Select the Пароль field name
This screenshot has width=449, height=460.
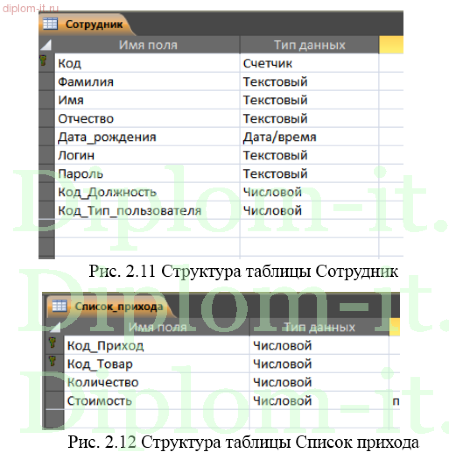click(147, 173)
